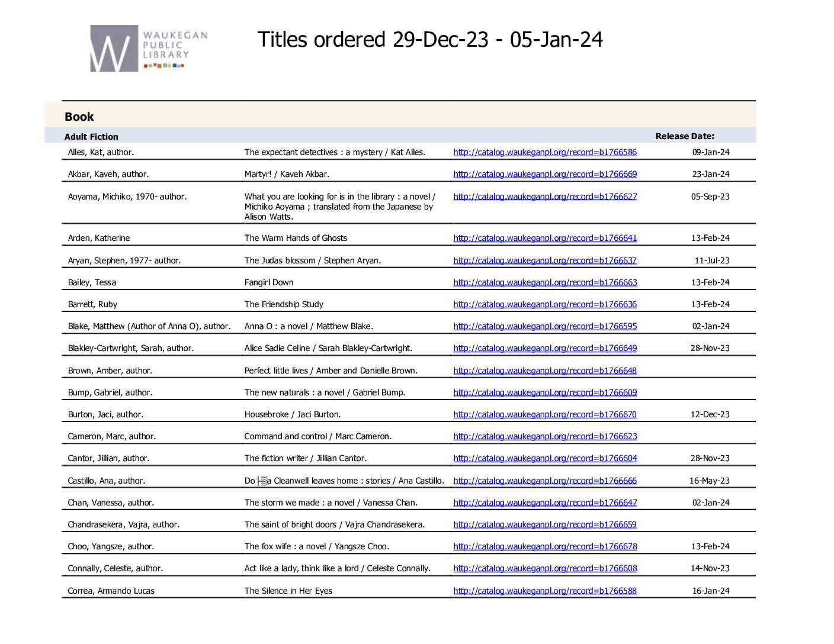Open catalog link for Martyr! by Kaveh Akbar
This screenshot has height=644, width=834.
[x=545, y=174]
